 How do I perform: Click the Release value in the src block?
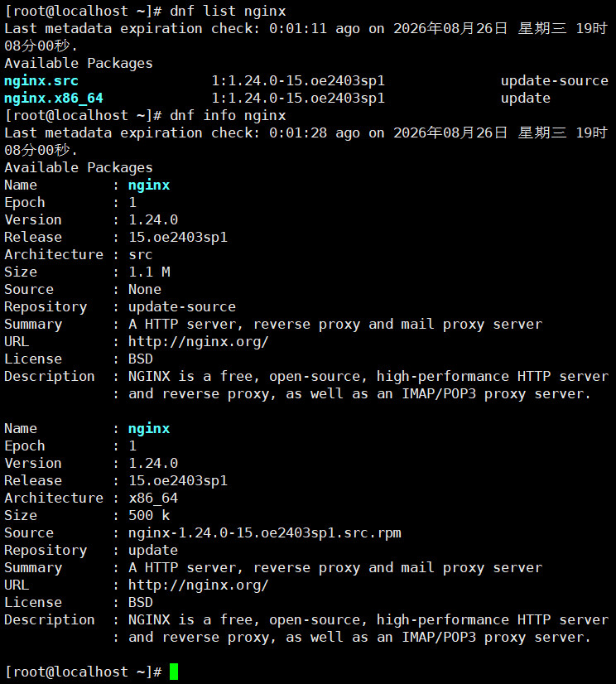[178, 238]
